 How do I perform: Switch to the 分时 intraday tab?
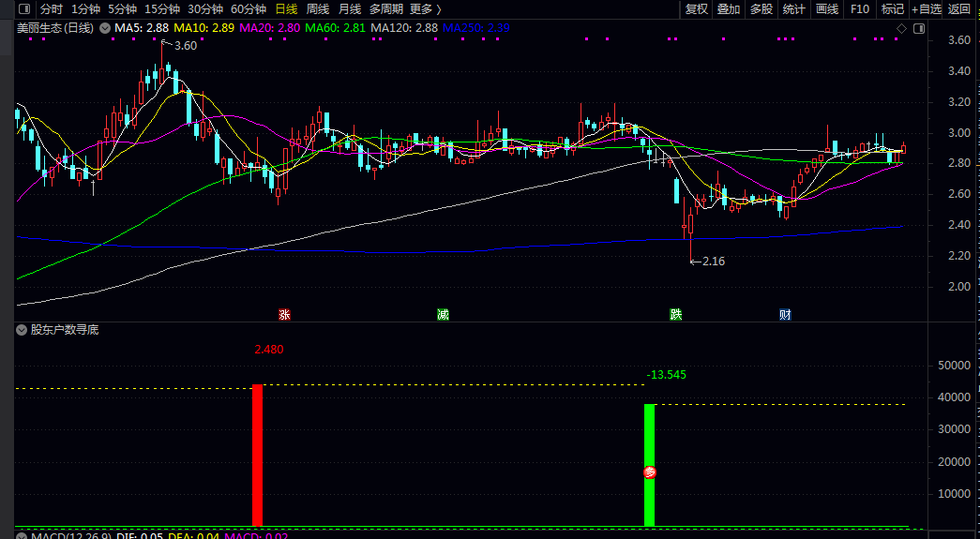51,8
